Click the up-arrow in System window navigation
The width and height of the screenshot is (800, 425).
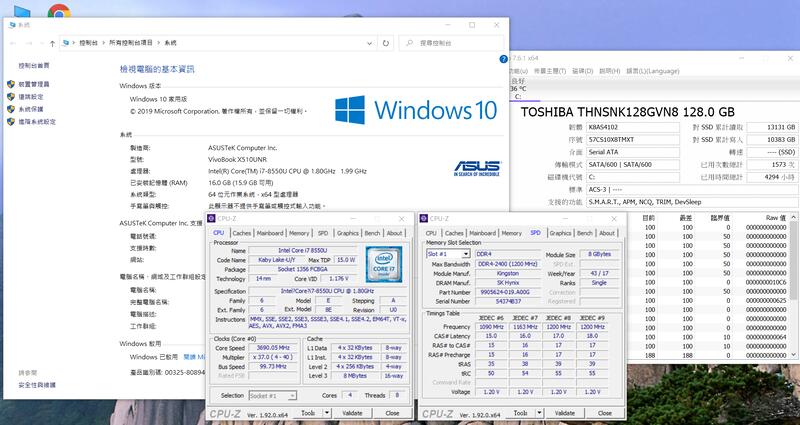click(x=52, y=44)
